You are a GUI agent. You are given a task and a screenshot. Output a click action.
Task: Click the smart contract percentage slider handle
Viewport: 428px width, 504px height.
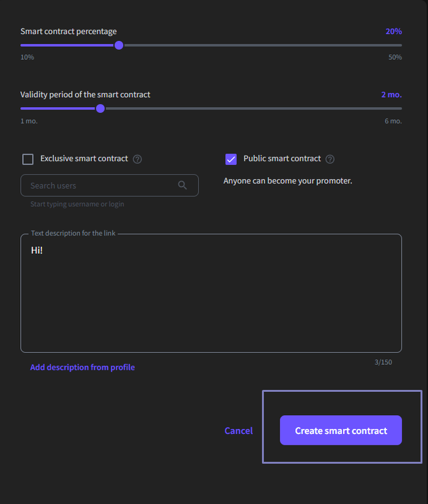point(119,45)
